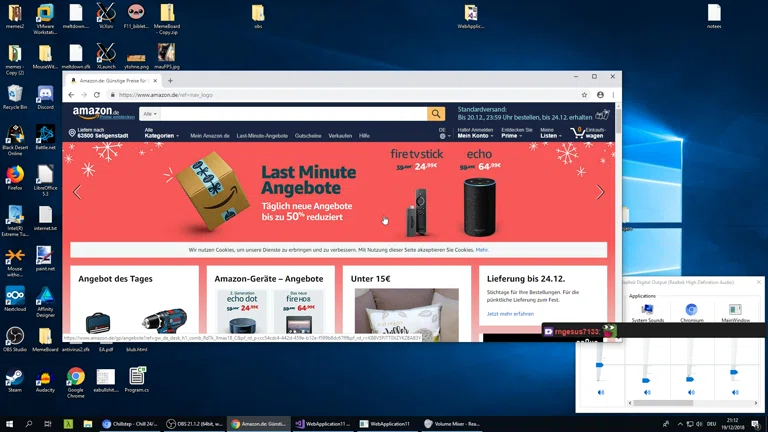Open Steam desktop shortcut

point(15,380)
